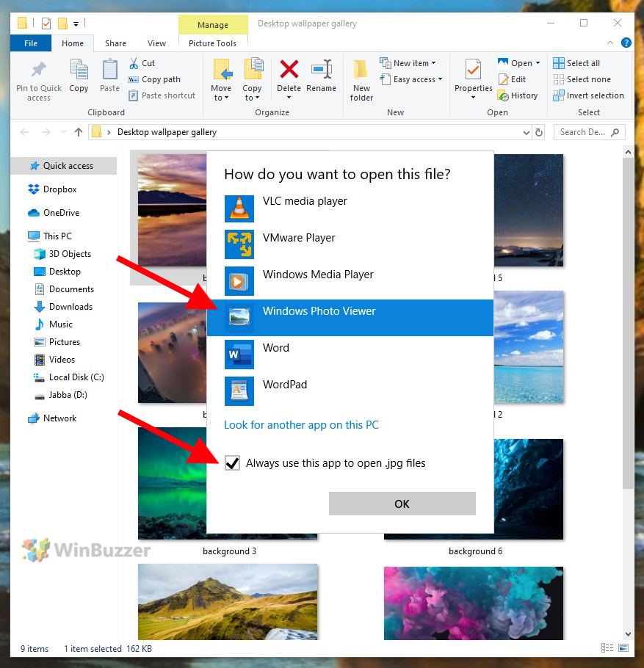Open Local Disk (C:) in sidebar

[68, 377]
